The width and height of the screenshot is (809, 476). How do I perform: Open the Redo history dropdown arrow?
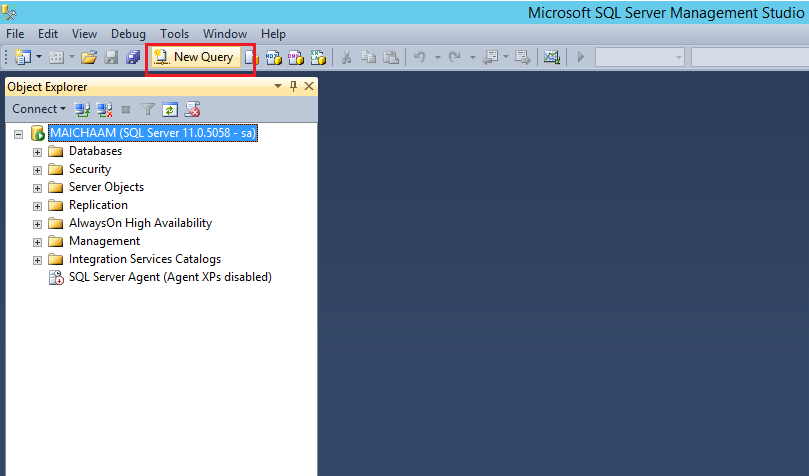[x=472, y=57]
